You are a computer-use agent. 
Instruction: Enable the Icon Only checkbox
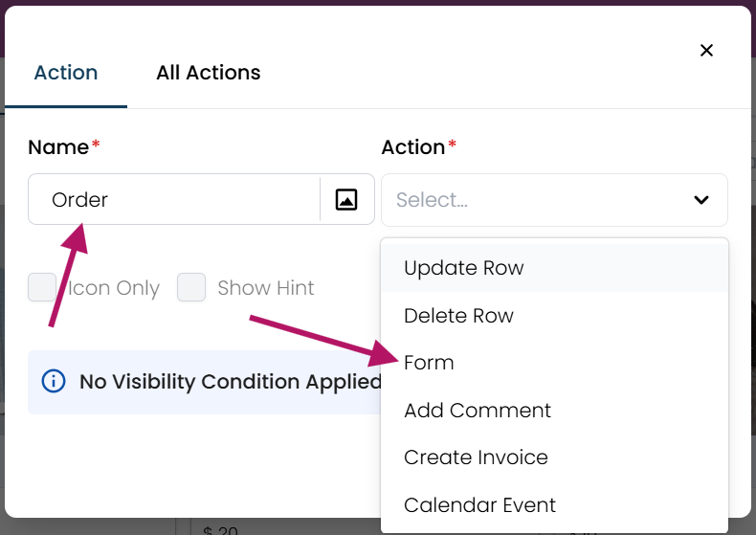point(42,288)
